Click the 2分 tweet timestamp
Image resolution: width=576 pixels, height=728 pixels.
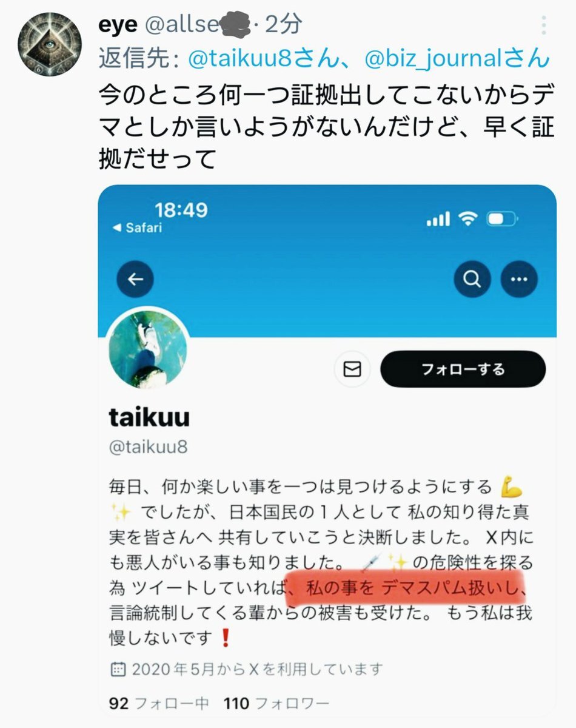pyautogui.click(x=283, y=24)
